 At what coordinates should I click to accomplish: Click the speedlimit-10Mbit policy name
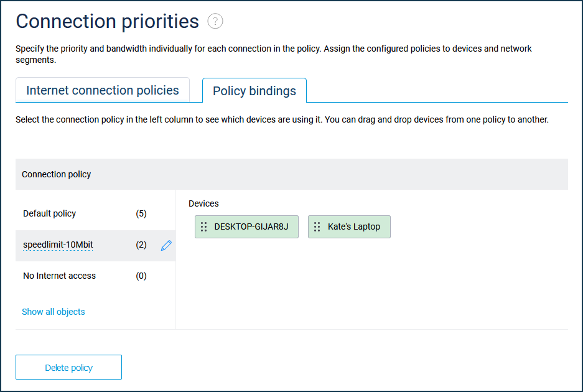pyautogui.click(x=58, y=245)
